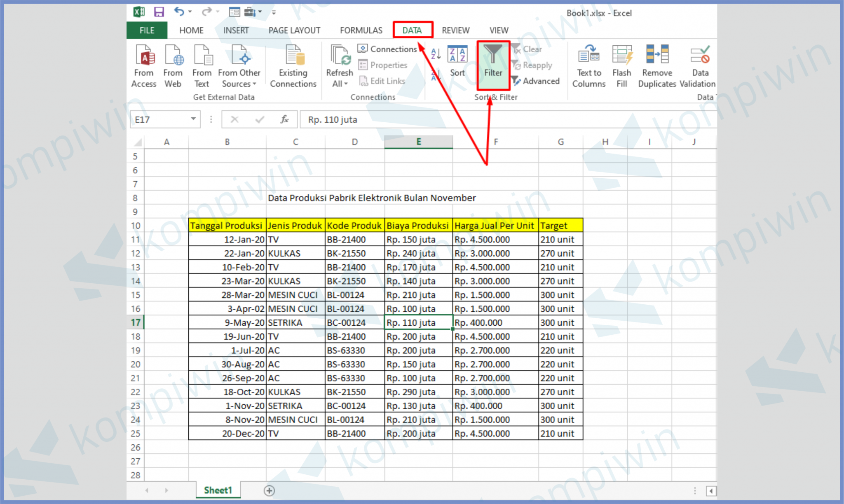Toggle Filter on the data table
This screenshot has height=504, width=844.
coord(493,66)
